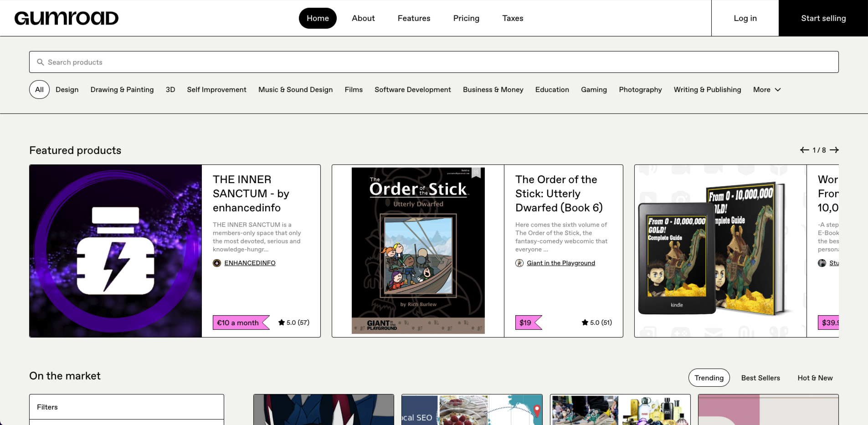The width and height of the screenshot is (868, 425).
Task: Open the pink market product thumbnail
Action: click(x=768, y=410)
